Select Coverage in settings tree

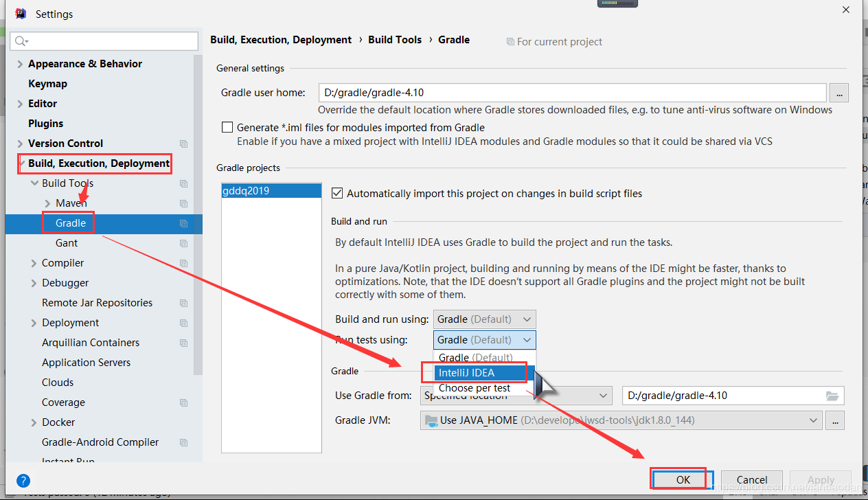[63, 402]
